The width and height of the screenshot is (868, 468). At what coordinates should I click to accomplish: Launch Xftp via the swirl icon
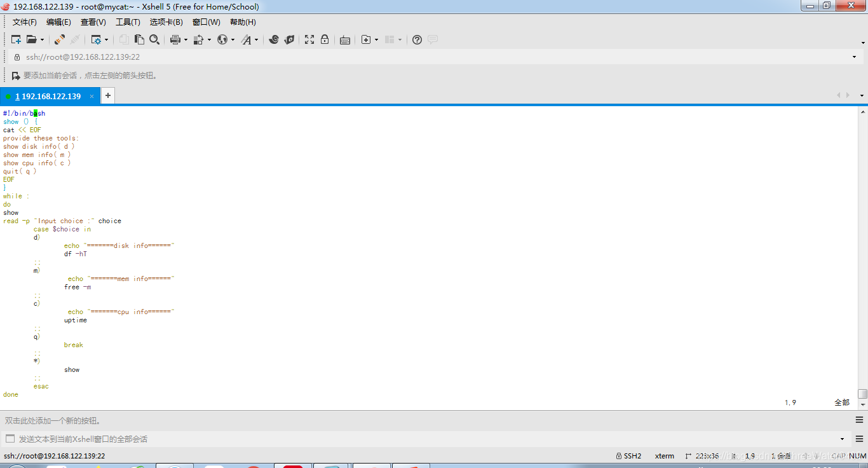click(x=274, y=39)
